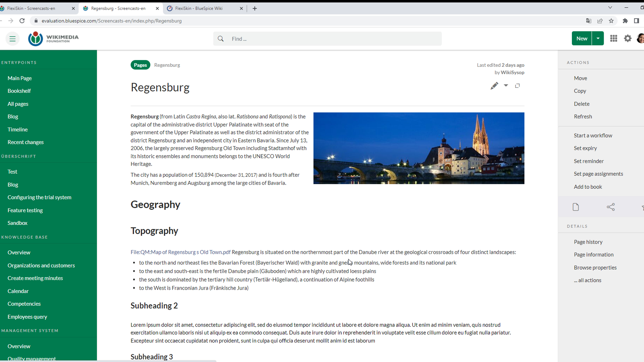Expand the edit options arrow
Screen dimensions: 644x362
(506, 85)
